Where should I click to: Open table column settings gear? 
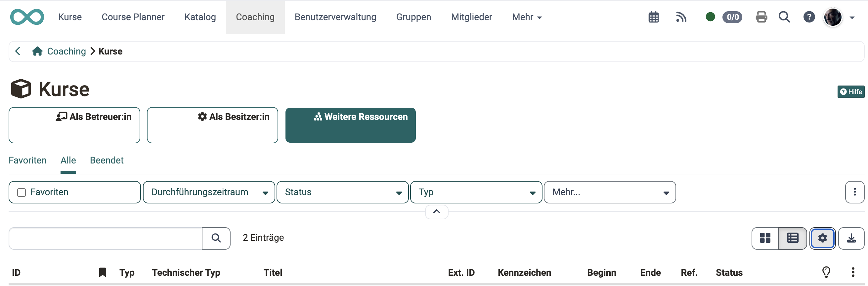(822, 238)
